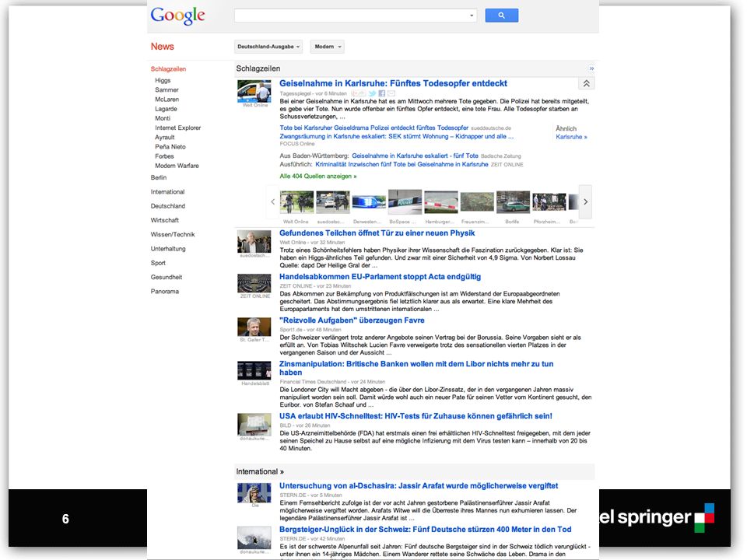Click the red News heading
The height and width of the screenshot is (560, 747).
tap(163, 47)
